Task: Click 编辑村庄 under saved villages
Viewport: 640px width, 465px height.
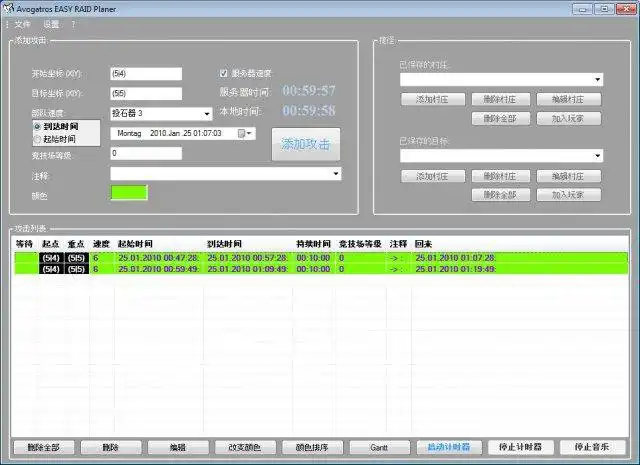Action: (x=569, y=99)
